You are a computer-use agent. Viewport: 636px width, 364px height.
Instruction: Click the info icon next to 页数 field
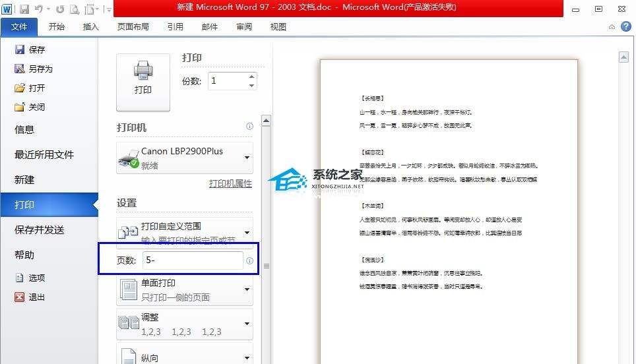[x=250, y=260]
